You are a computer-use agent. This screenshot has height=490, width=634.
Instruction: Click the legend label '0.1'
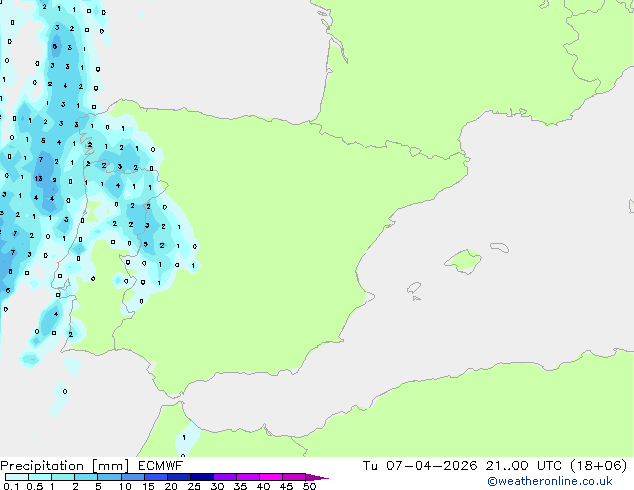point(11,486)
